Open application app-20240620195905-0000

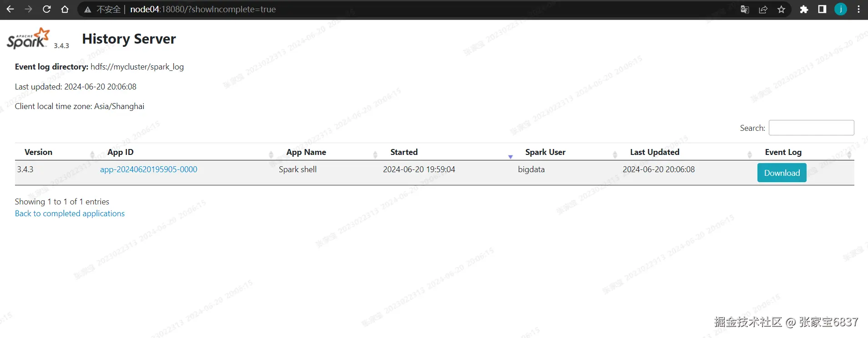(x=149, y=169)
